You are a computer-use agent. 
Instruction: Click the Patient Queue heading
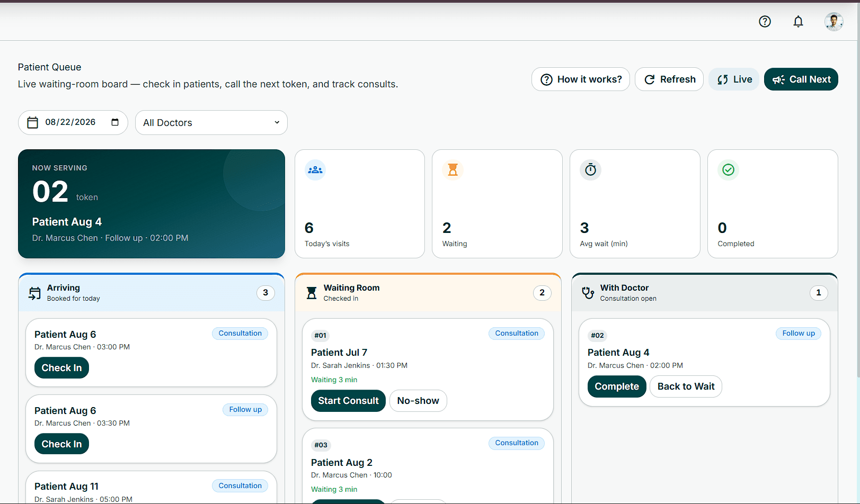tap(49, 67)
